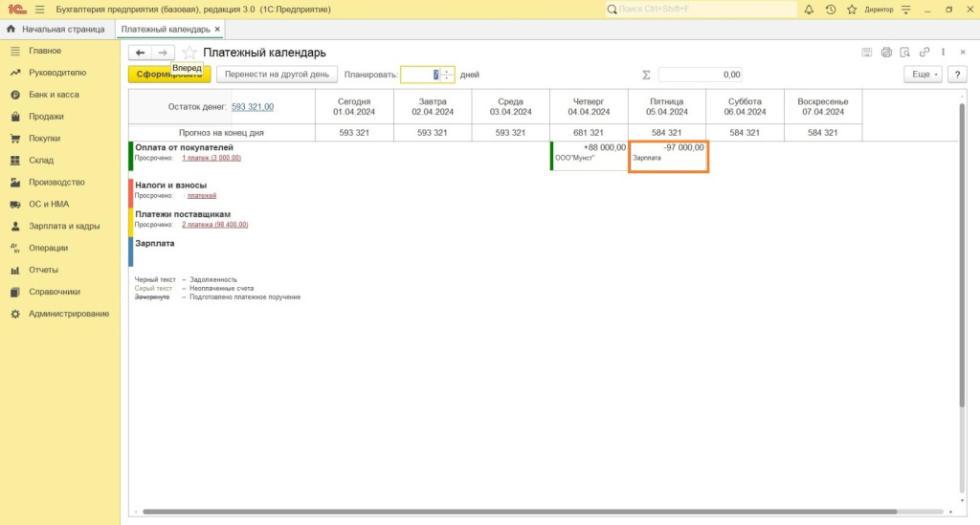
Task: Open the Банк и касса section
Action: 54,95
